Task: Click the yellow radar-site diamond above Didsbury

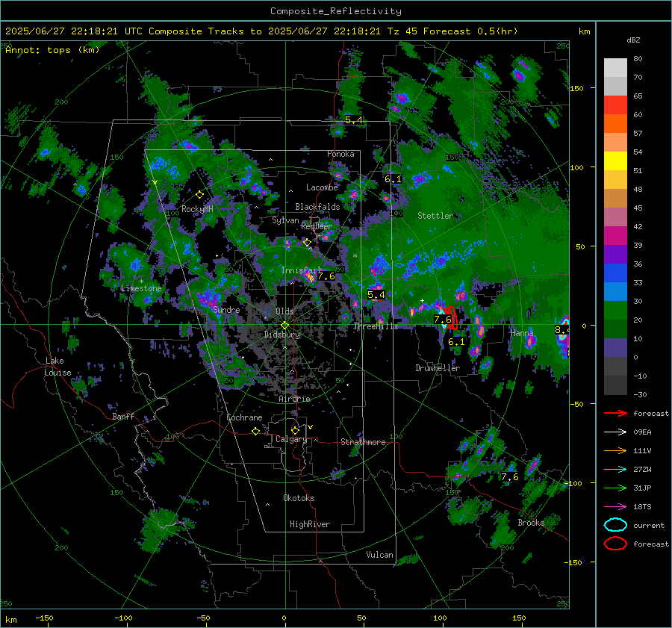Action: [x=284, y=326]
